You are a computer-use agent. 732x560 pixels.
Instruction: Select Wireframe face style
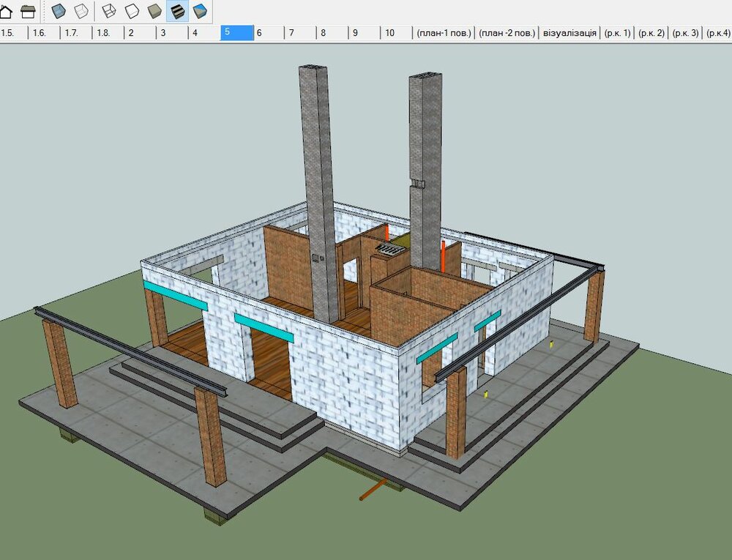click(x=109, y=11)
